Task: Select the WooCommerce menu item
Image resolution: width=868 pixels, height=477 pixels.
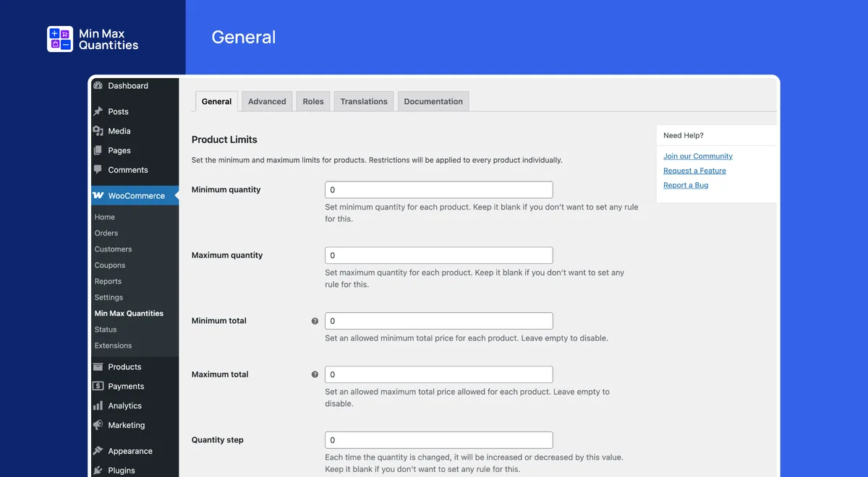Action: (x=135, y=196)
